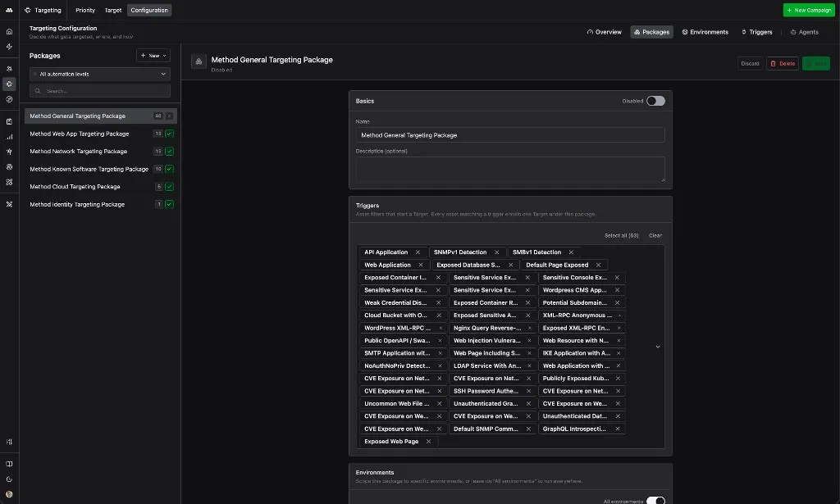
Task: Select Method Cloud Targeting Package row
Action: (x=101, y=187)
